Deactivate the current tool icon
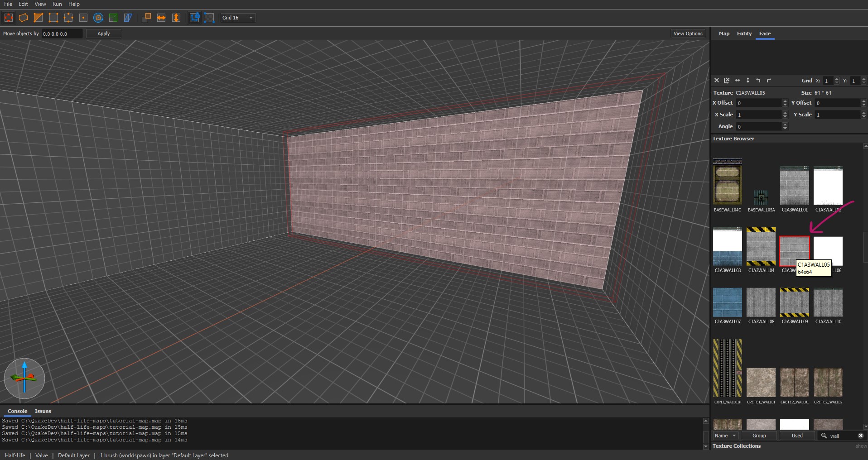Screen dimensions: 868x460 [9, 18]
